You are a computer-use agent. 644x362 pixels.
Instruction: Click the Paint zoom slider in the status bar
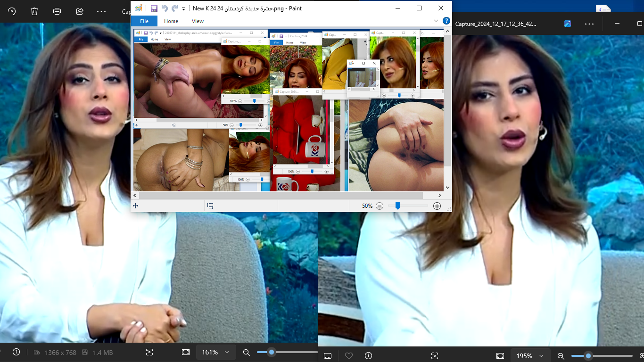(x=398, y=206)
